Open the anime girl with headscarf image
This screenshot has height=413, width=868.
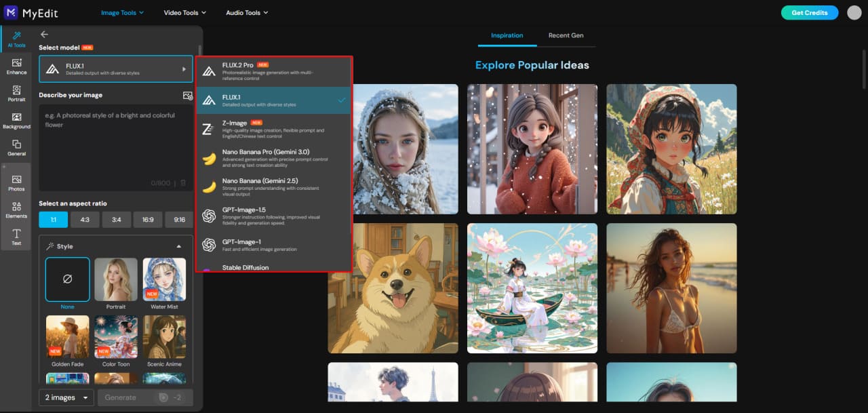coord(671,149)
